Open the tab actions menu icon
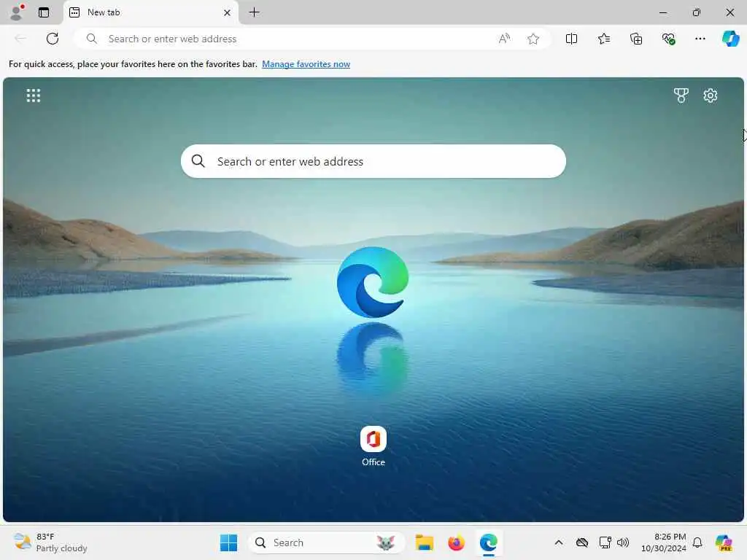Screen dimensions: 747x560 tap(44, 12)
